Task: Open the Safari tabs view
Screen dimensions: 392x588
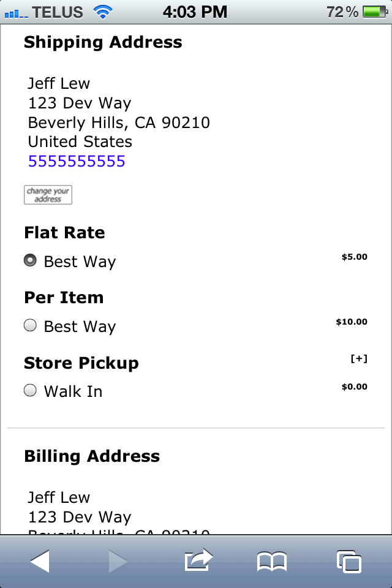Action: click(349, 561)
